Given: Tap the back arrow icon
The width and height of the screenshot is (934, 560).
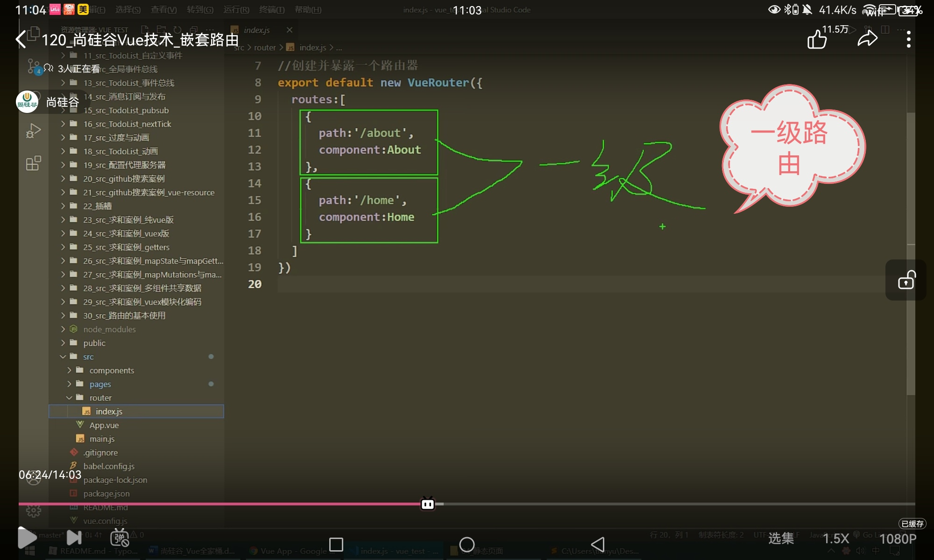Looking at the screenshot, I should pos(21,40).
